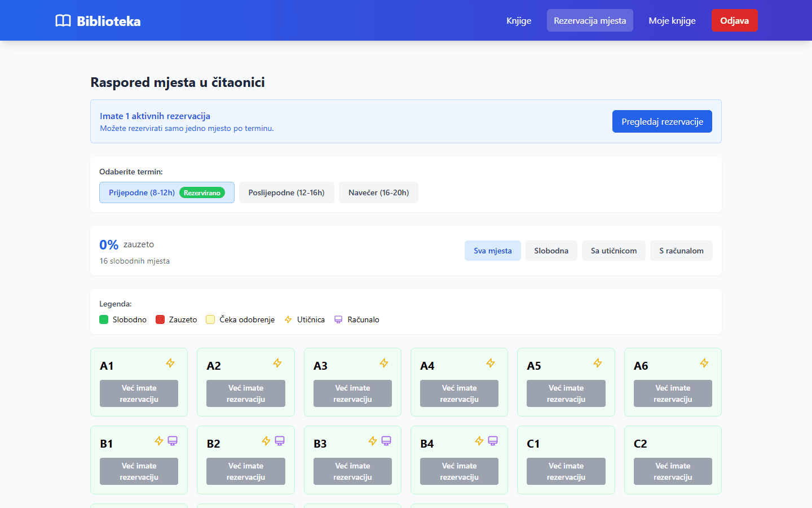The image size is (812, 508).
Task: Click the Pregledaj rezervacije button
Action: [x=662, y=121]
